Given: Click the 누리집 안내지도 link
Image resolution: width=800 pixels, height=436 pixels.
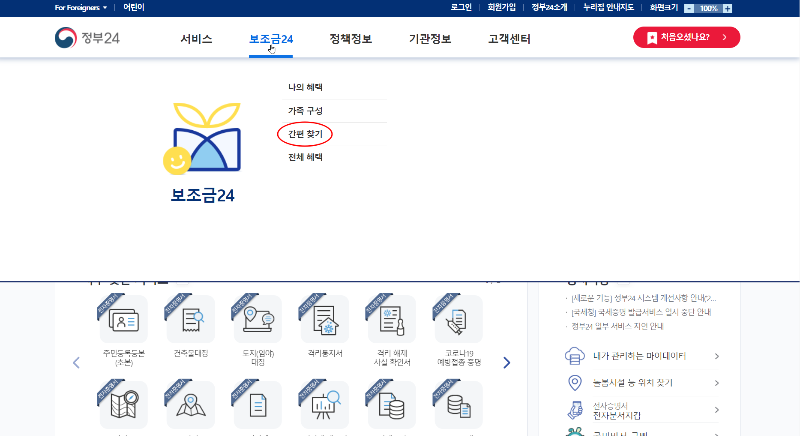Looking at the screenshot, I should [608, 8].
